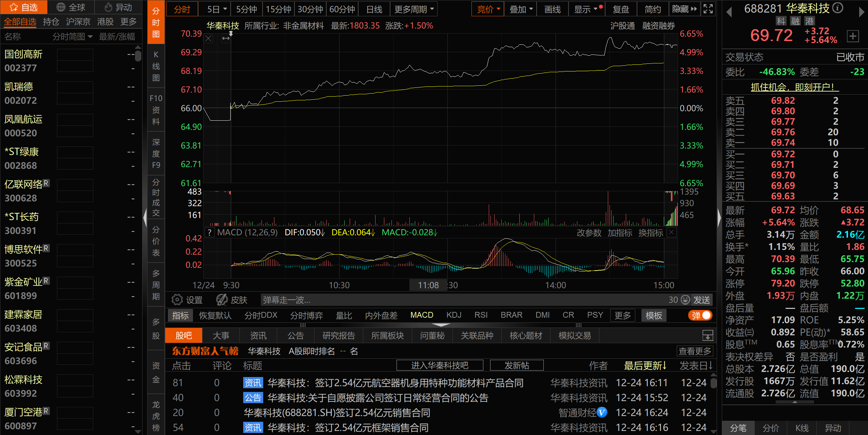Toggle the bullet comment switch
The height and width of the screenshot is (435, 868).
click(x=701, y=315)
